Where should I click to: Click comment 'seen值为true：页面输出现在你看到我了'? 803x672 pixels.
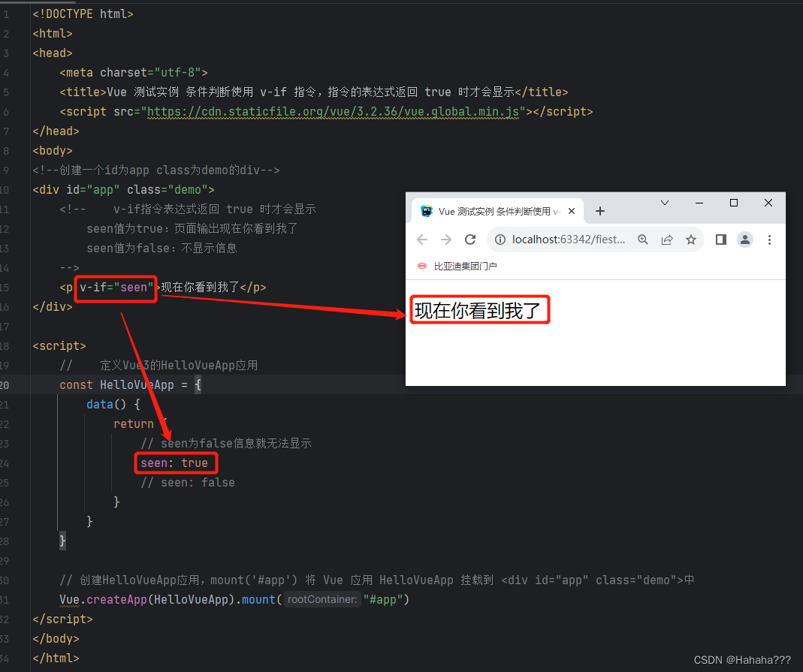[x=192, y=229]
